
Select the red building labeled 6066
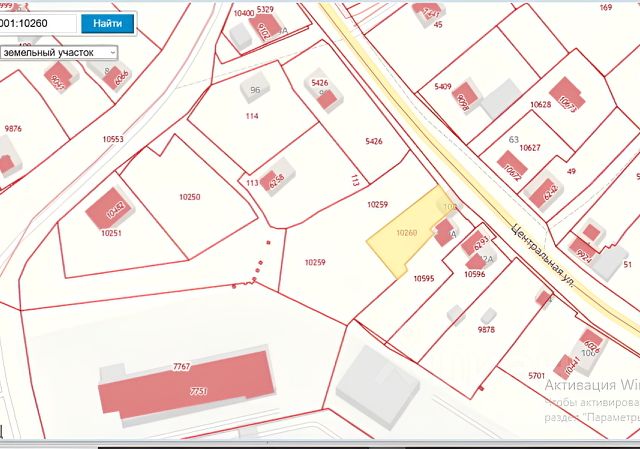coord(117,78)
